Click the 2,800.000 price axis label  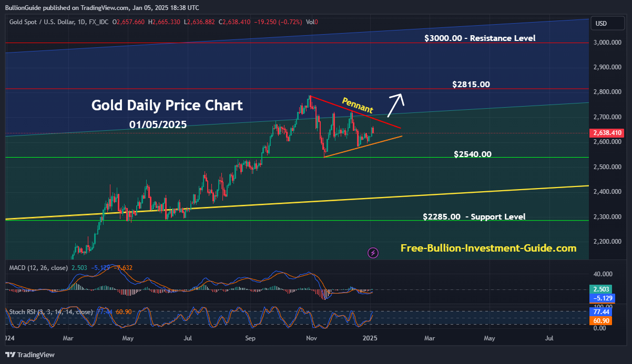point(608,92)
